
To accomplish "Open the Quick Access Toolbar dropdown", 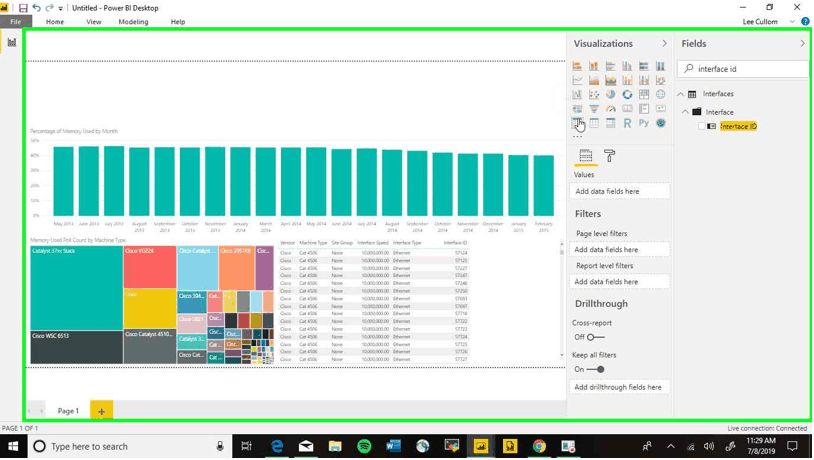I will [60, 8].
